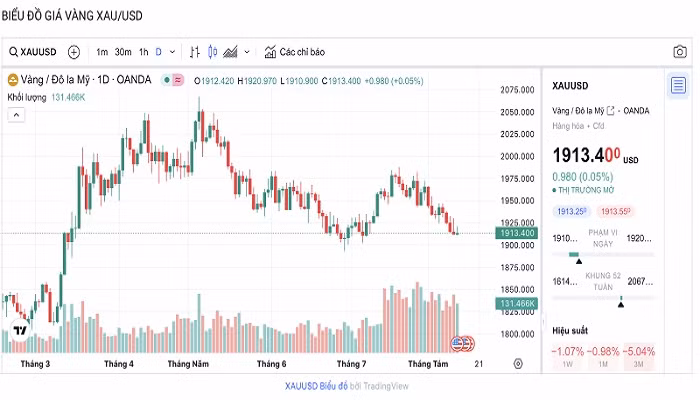This screenshot has height=400, width=700.
Task: Select the 1m timeframe
Action: click(x=102, y=52)
